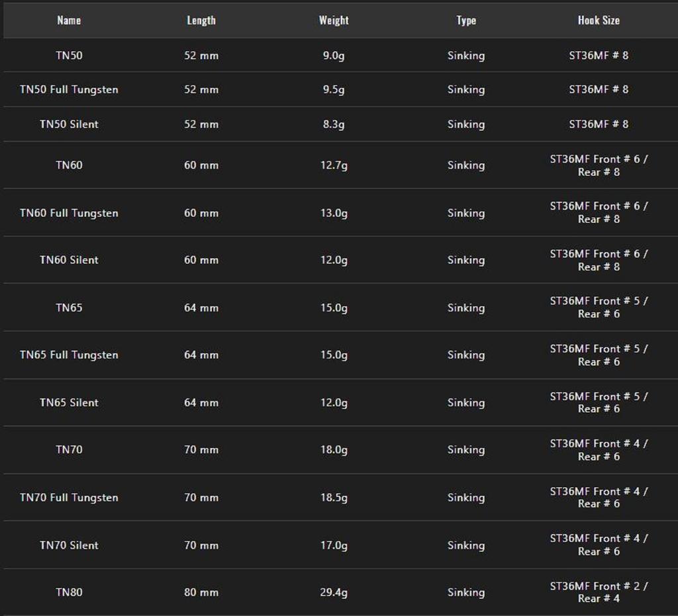Click the TN80 row name

pyautogui.click(x=69, y=592)
